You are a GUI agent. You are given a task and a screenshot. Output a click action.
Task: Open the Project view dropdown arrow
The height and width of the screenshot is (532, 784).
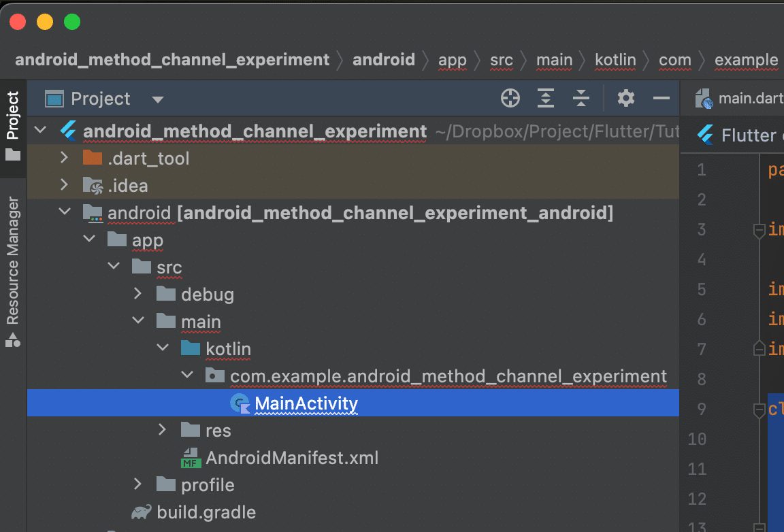[157, 99]
